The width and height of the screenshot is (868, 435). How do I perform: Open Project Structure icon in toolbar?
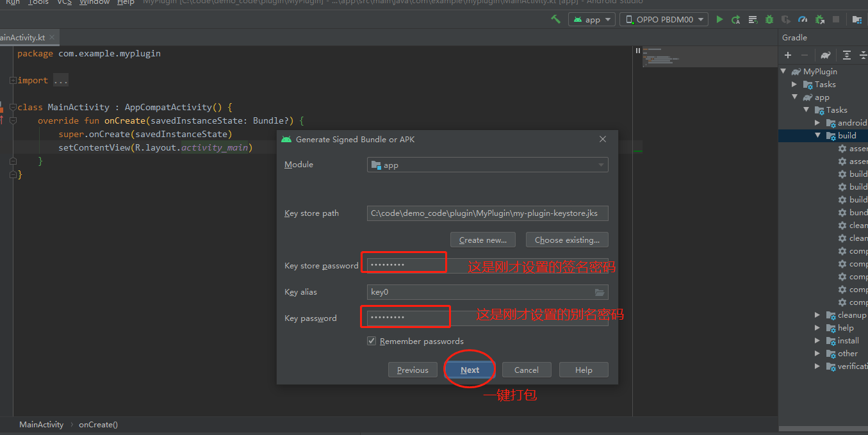pos(857,19)
